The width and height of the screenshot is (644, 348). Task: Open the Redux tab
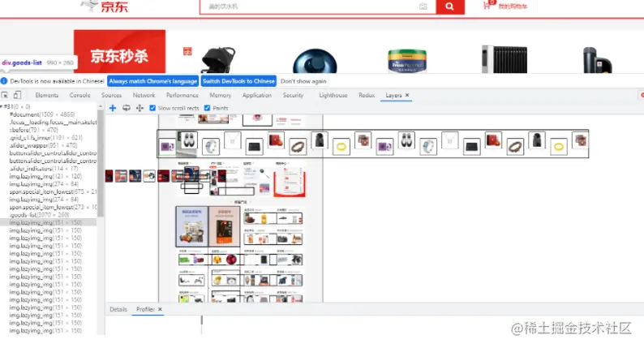pos(367,95)
